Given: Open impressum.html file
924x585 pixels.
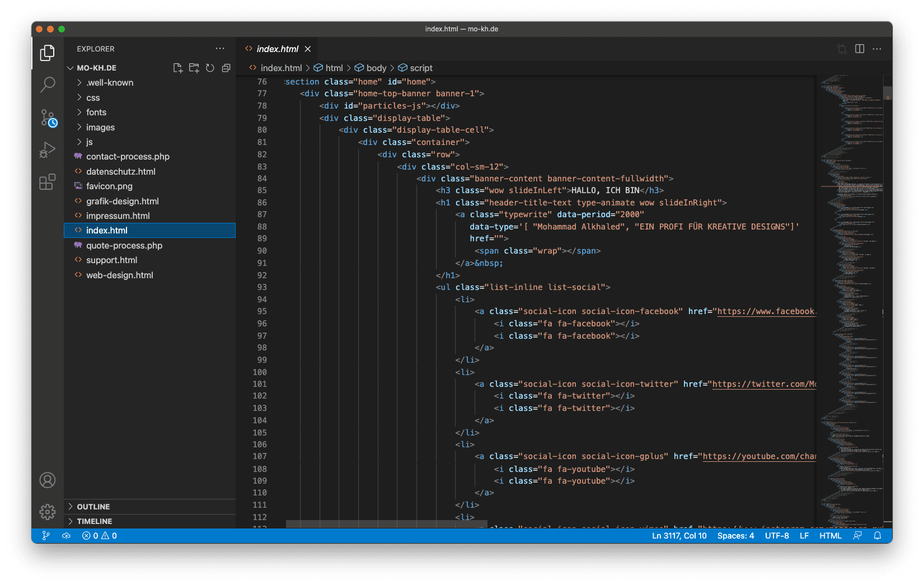Looking at the screenshot, I should pos(149,216).
